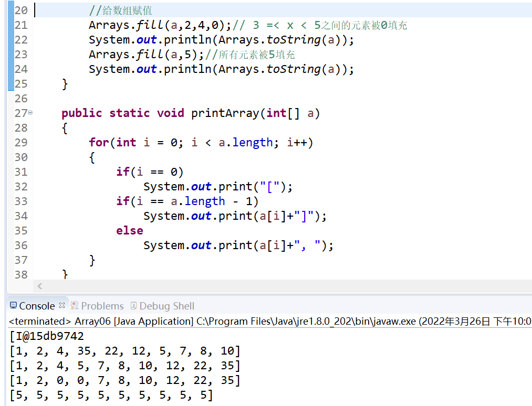Click line number 21 in the gutter
The width and height of the screenshot is (532, 406).
coord(21,25)
